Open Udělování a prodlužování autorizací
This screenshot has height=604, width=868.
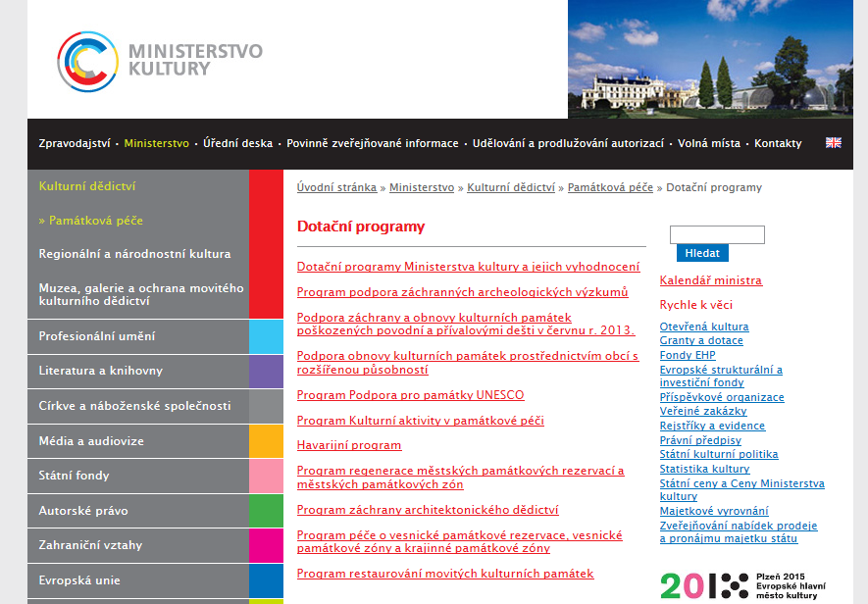[568, 143]
